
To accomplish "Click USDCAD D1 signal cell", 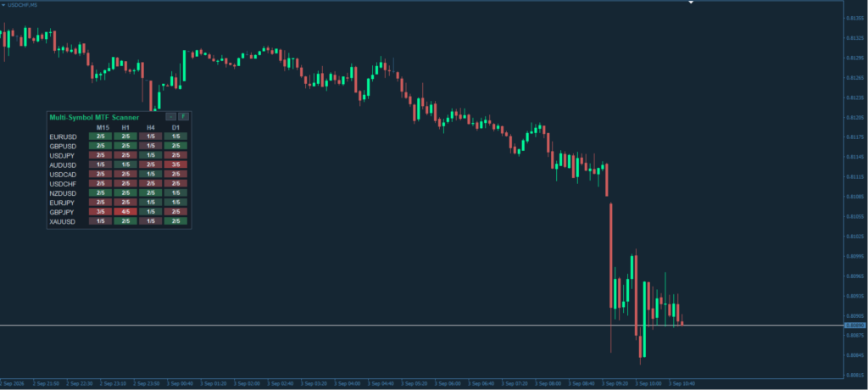I will (x=175, y=174).
